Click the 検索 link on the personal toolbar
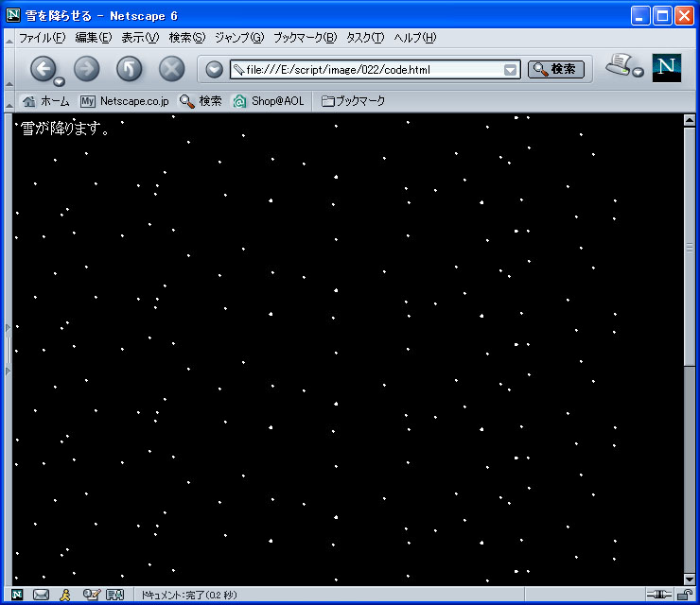The image size is (700, 605). pos(201,101)
